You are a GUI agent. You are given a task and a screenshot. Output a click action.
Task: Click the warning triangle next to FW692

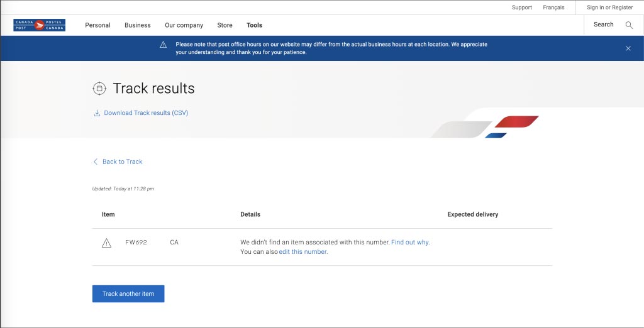106,243
